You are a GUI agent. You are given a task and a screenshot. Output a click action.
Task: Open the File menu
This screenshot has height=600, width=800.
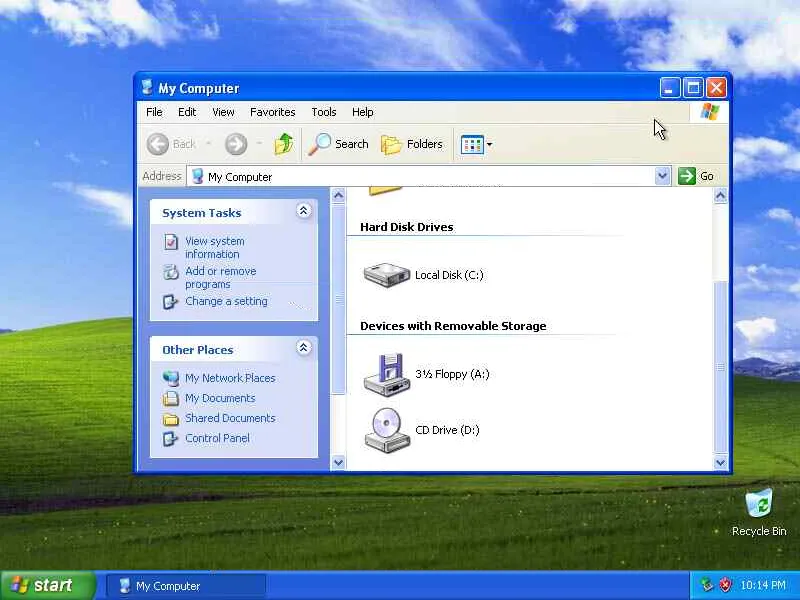[x=154, y=112]
